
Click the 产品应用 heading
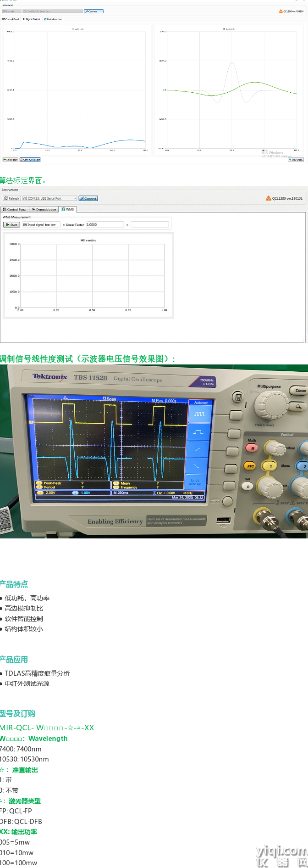14,659
